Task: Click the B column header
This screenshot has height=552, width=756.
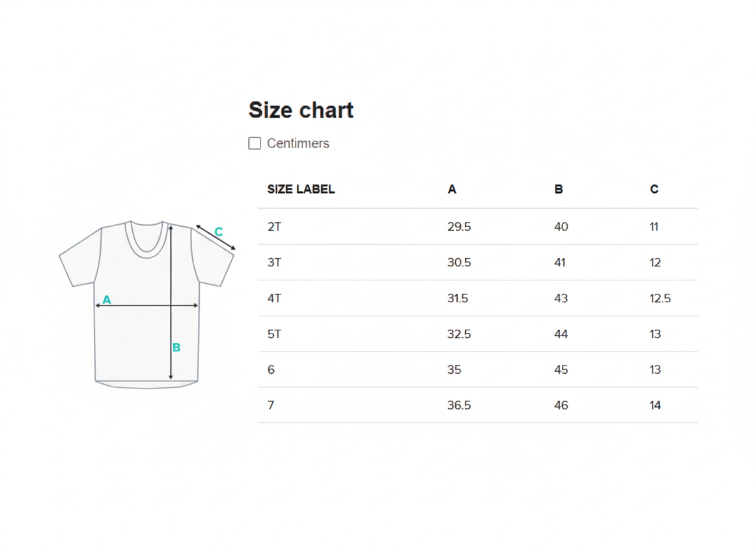Action: 559,189
